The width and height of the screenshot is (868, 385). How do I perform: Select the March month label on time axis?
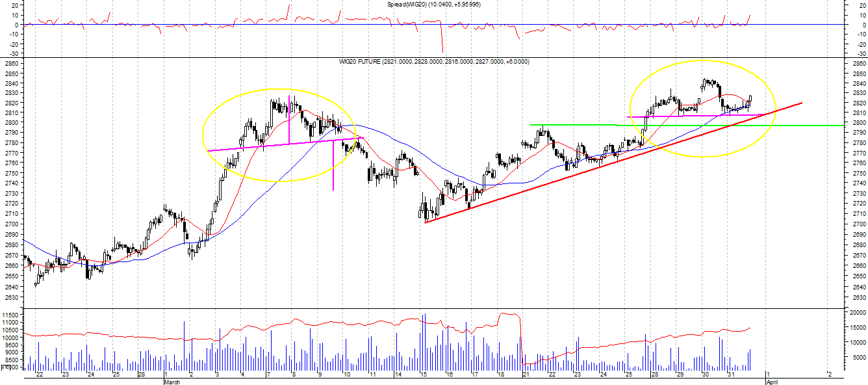tap(172, 382)
